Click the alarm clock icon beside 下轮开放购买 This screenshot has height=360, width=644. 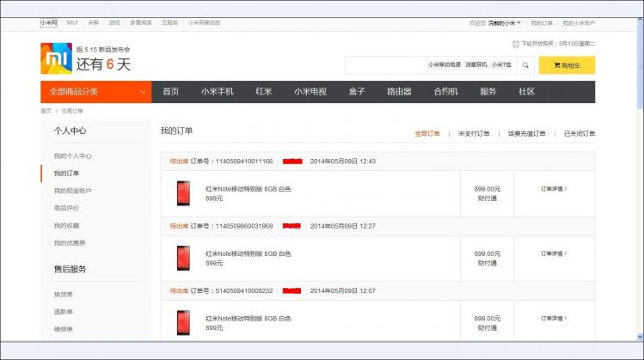515,44
